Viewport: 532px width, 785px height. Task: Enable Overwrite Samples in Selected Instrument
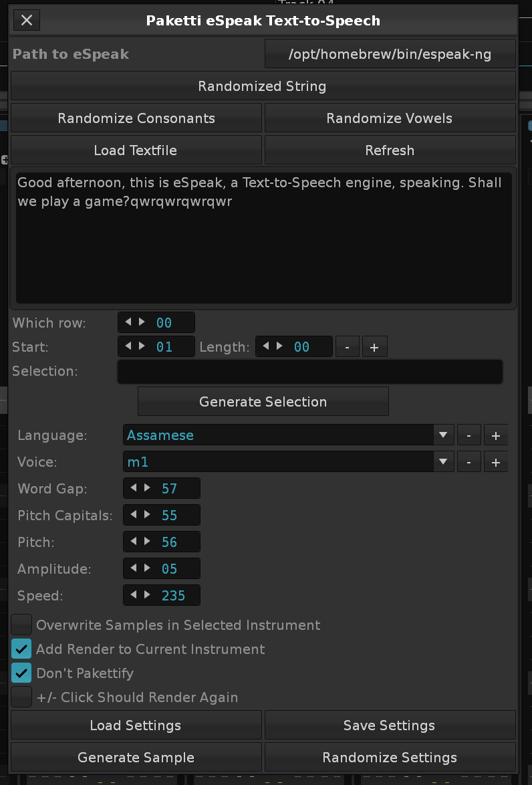coord(21,625)
